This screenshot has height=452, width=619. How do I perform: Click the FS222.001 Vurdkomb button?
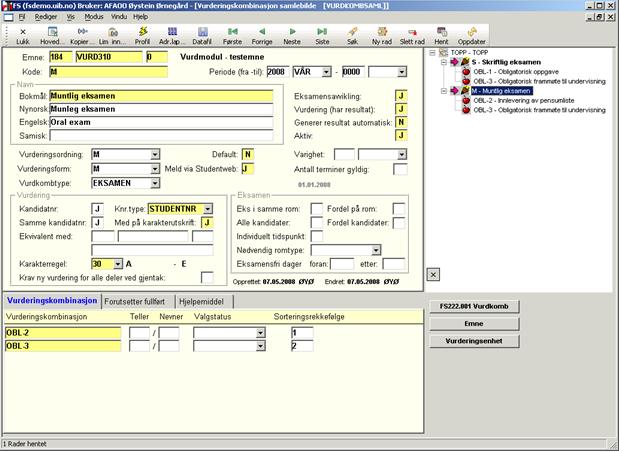click(474, 305)
